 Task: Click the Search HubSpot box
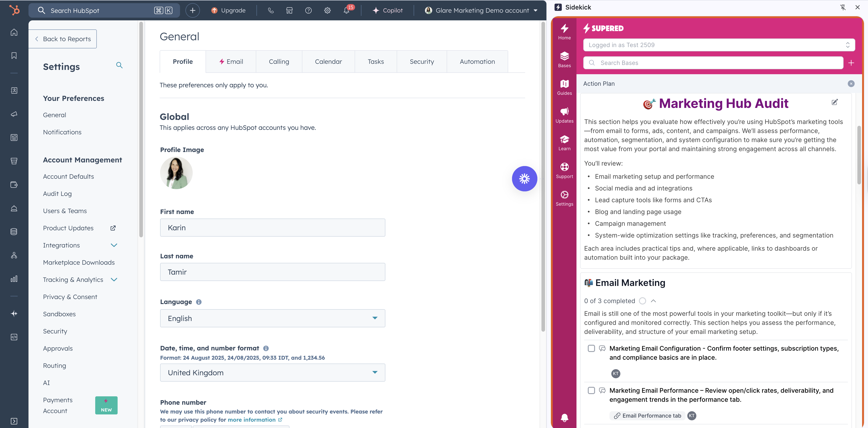click(x=104, y=10)
